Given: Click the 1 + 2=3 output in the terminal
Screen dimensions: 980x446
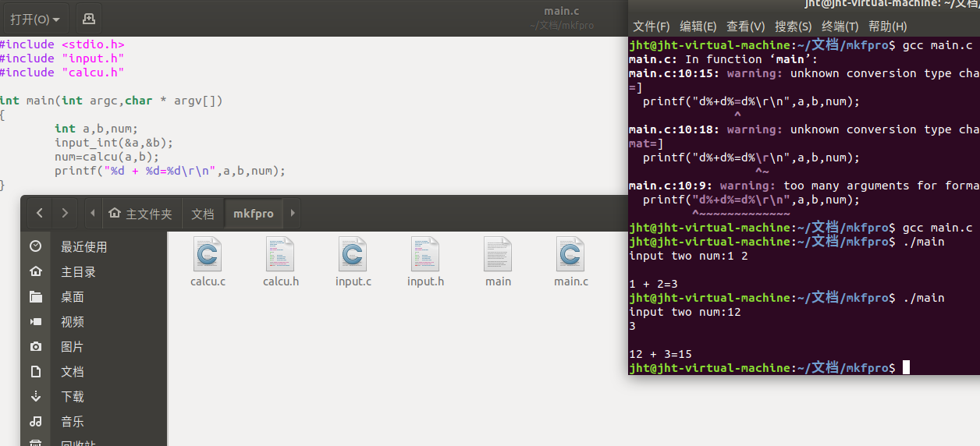Looking at the screenshot, I should pyautogui.click(x=653, y=284).
